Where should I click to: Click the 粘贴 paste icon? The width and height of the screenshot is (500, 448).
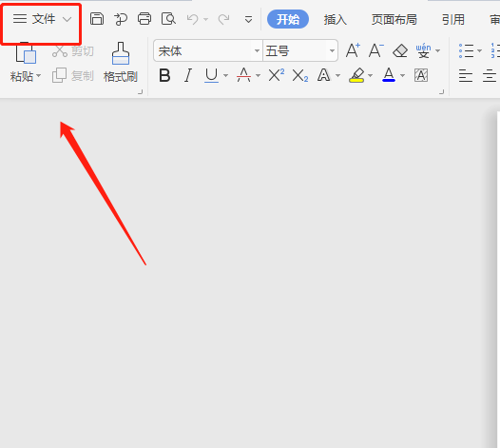[x=26, y=53]
